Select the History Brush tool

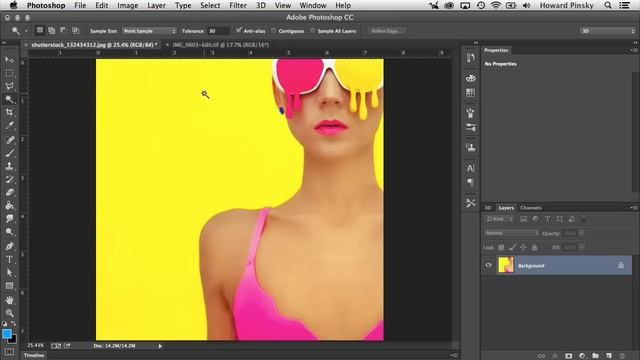(x=9, y=179)
